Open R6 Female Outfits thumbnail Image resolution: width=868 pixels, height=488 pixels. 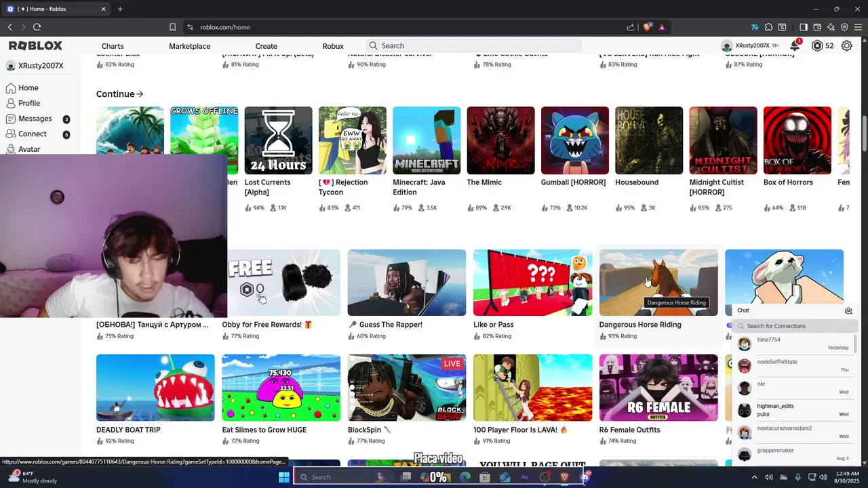pos(658,388)
